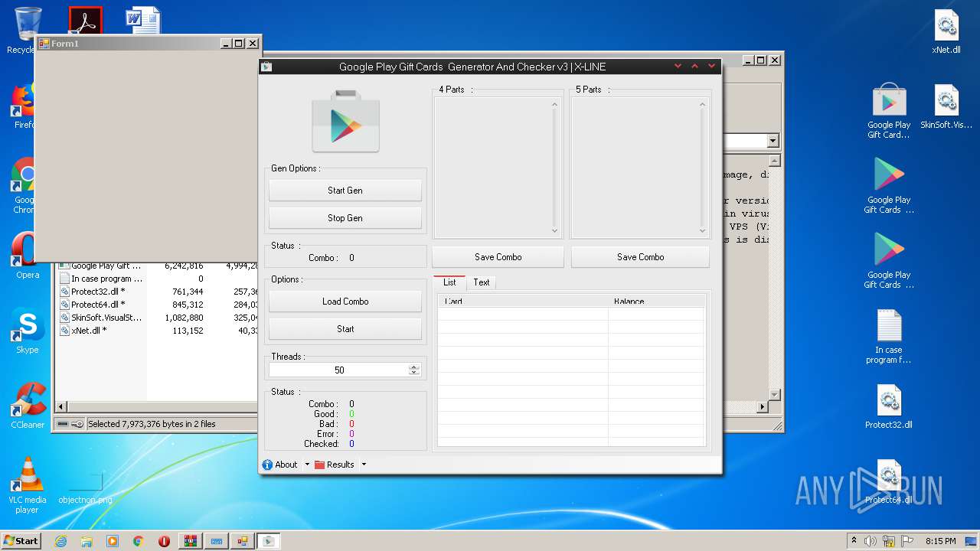This screenshot has width=980, height=551.
Task: Switch to the Text tab
Action: click(x=482, y=282)
